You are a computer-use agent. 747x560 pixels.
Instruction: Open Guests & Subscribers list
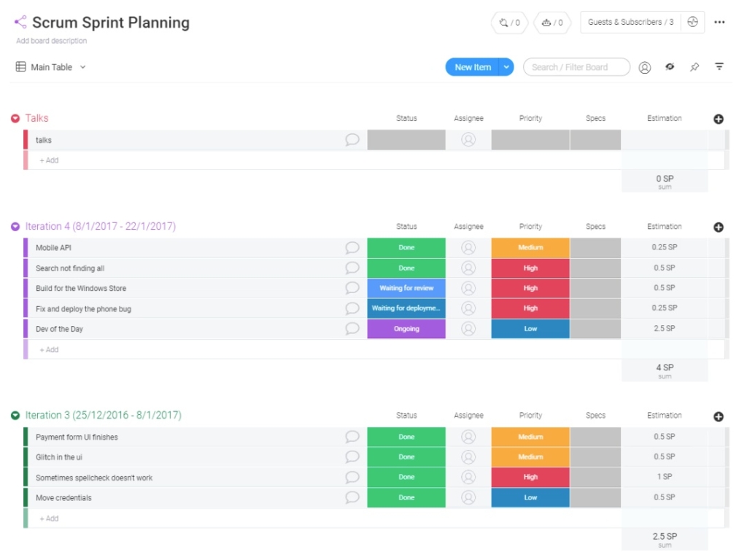coord(630,23)
